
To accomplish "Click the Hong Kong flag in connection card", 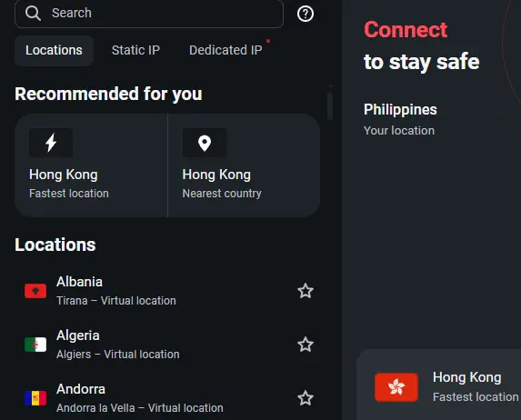I will 396,387.
